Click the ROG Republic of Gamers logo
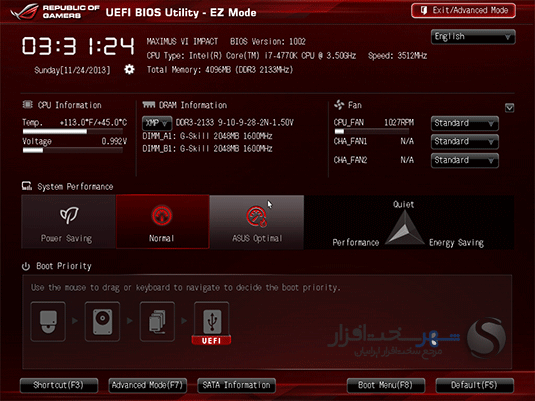Viewport: 535px width, 401px height. click(x=55, y=12)
